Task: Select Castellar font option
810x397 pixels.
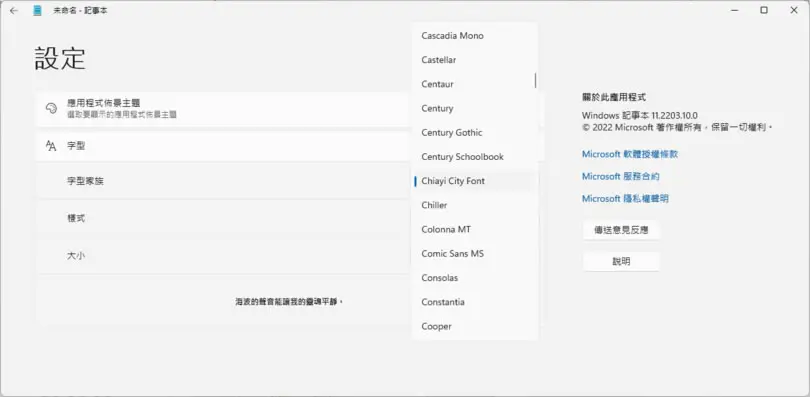Action: pos(475,60)
